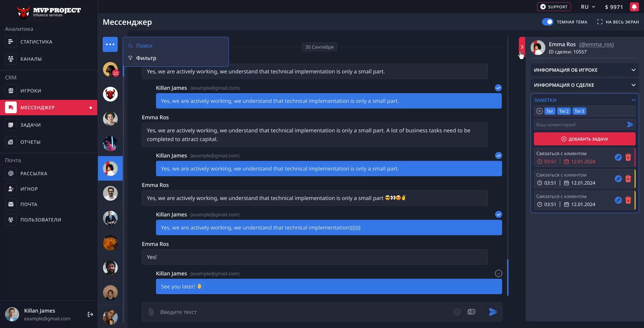Viewport: 644px width, 328px height.
Task: Click the notification bell in the top bar
Action: 635,7
